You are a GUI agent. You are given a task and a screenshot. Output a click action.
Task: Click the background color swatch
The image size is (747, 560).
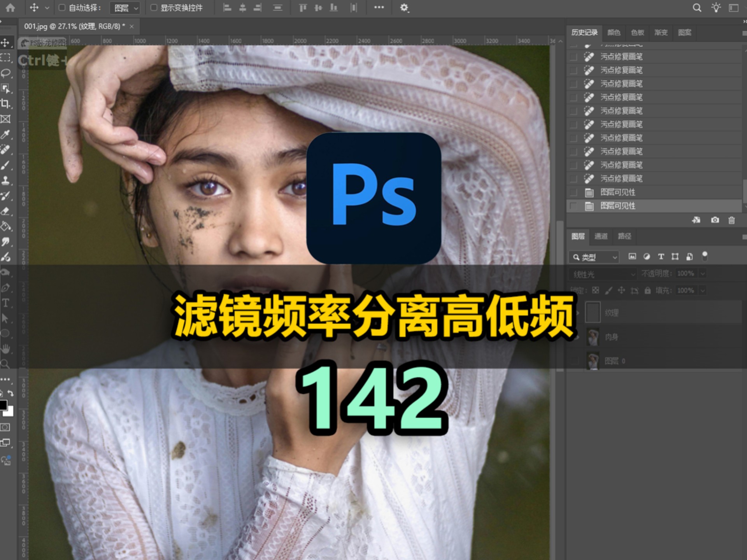tap(10, 412)
